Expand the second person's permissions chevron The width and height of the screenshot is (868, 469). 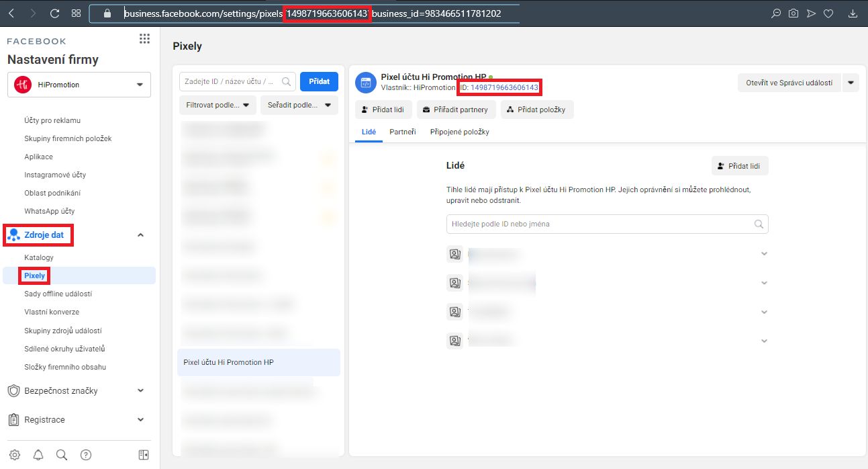(764, 283)
